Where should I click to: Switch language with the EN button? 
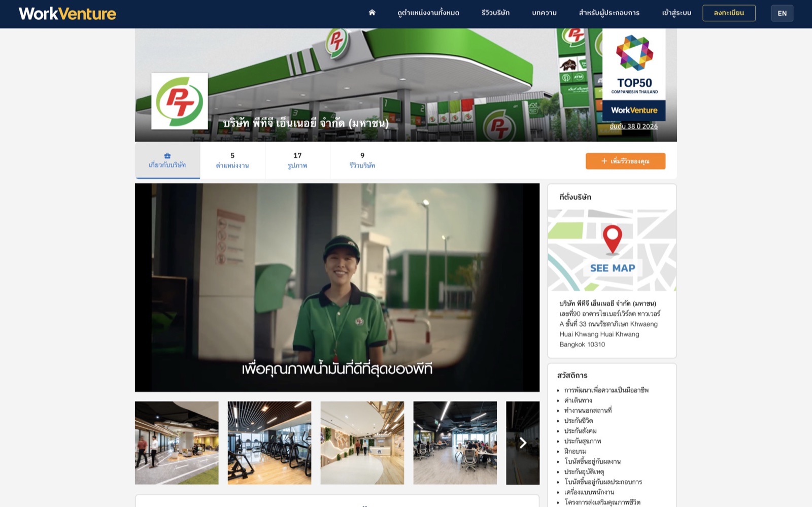click(782, 13)
